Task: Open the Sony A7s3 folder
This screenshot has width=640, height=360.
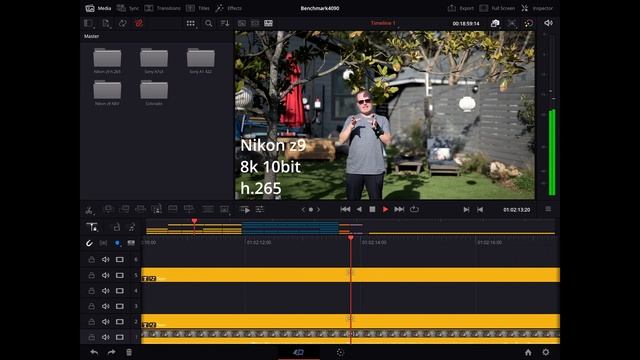Action: [x=154, y=61]
